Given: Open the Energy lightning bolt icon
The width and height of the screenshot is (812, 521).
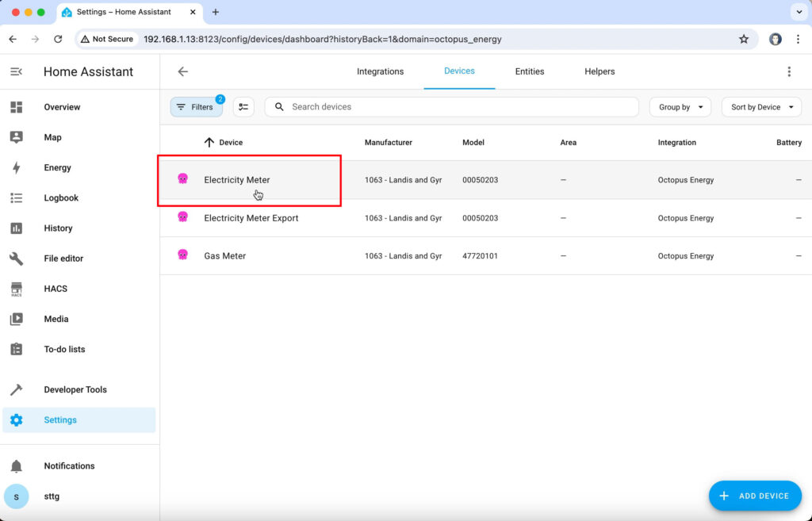Looking at the screenshot, I should (17, 168).
